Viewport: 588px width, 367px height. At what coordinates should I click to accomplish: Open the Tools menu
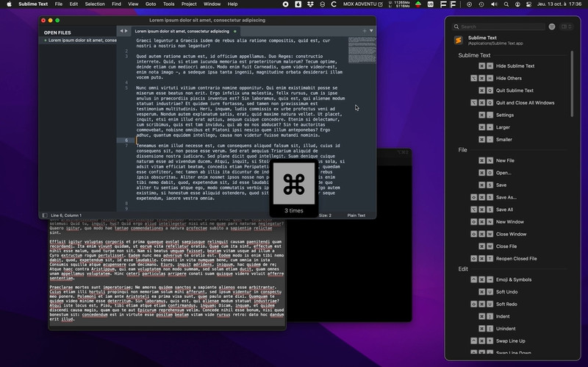[168, 4]
